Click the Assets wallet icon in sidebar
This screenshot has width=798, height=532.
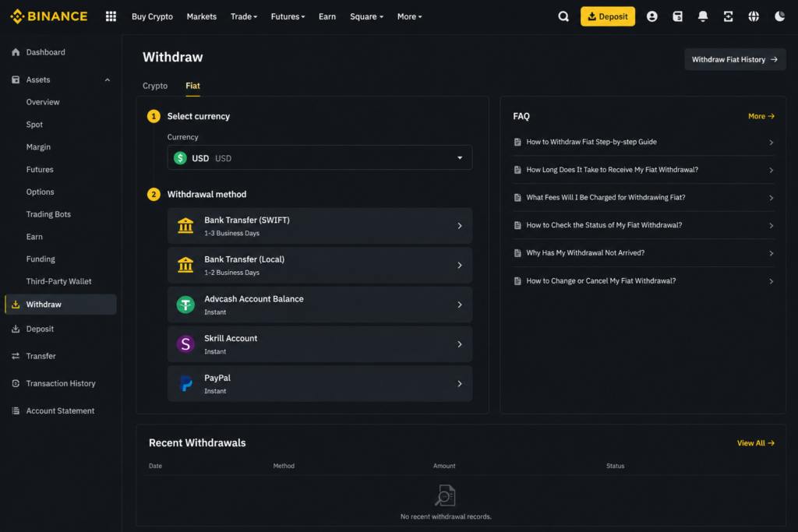point(16,79)
